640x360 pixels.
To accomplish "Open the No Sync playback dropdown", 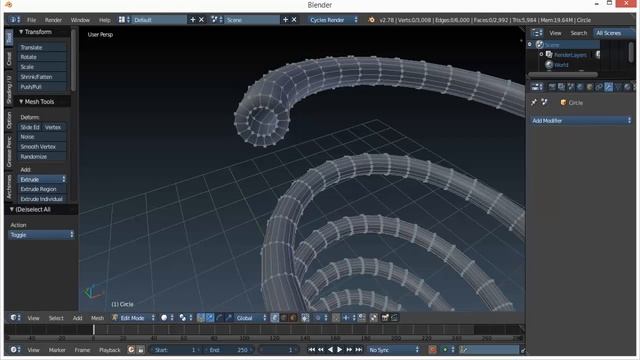I will [x=393, y=350].
